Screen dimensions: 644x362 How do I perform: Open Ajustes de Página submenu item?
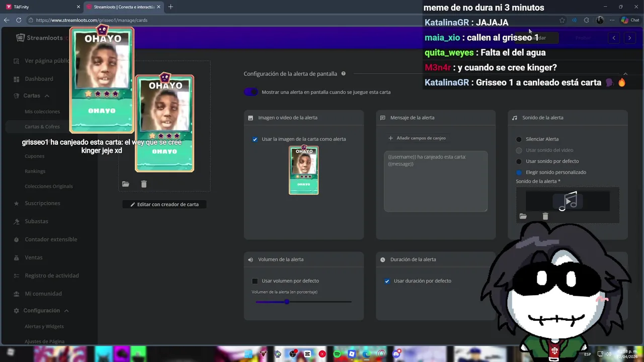(x=45, y=341)
